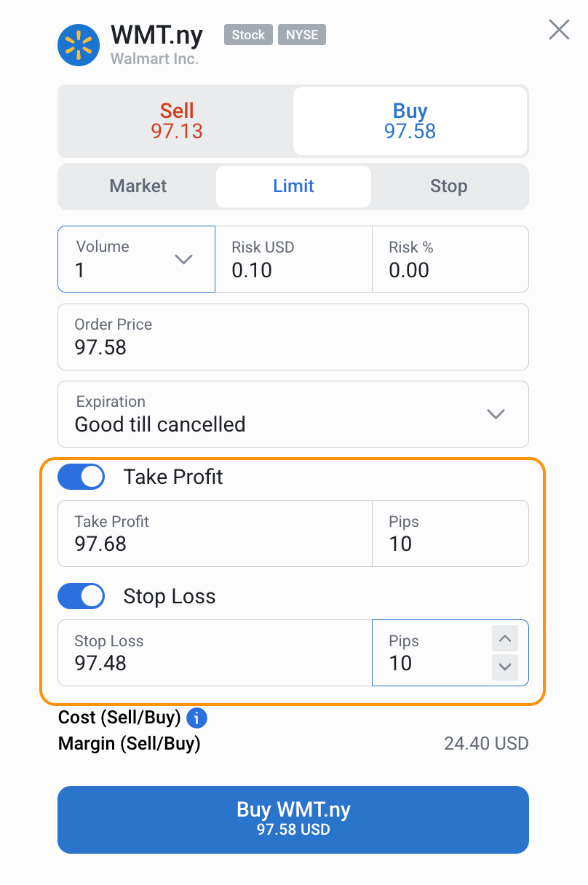The image size is (588, 885).
Task: Click the Walmart logo icon
Action: coord(79,45)
